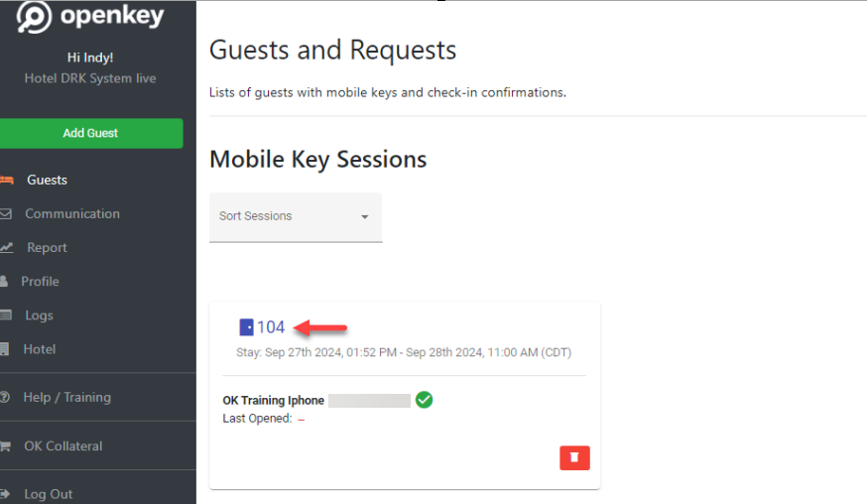Click the openkey magnifier logo icon
867x504 pixels.
(34, 17)
